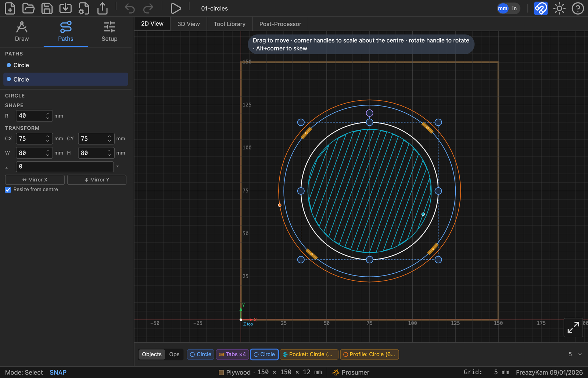Click the blue FreazyKam logo icon
Viewport: 588px width, 378px height.
tap(541, 8)
